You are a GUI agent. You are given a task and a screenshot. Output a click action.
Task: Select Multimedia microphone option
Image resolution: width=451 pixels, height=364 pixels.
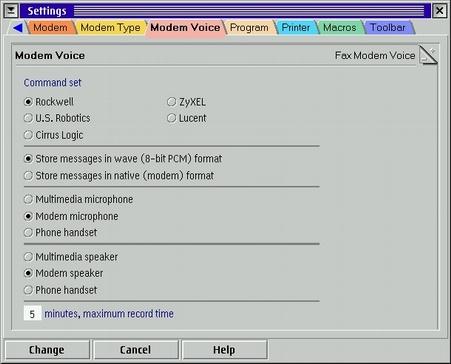tap(78, 199)
